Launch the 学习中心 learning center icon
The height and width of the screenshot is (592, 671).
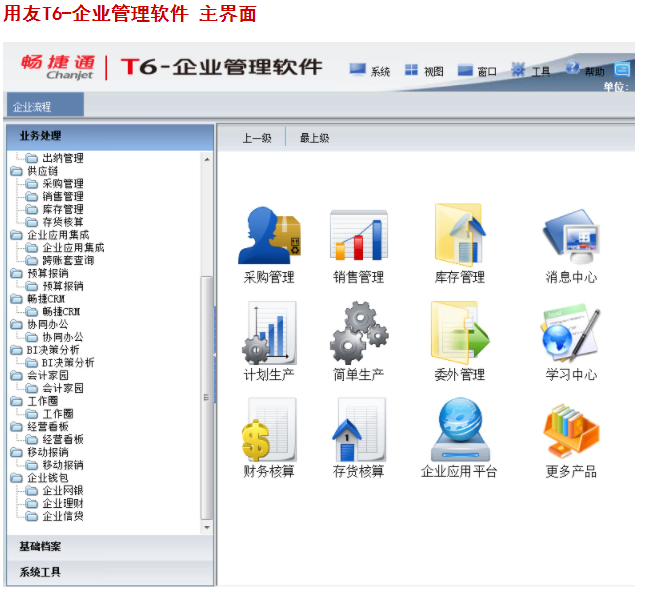pos(570,333)
